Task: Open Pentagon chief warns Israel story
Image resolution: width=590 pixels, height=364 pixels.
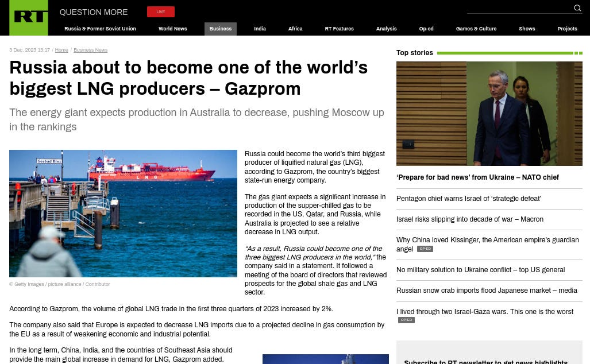Action: coord(468,199)
